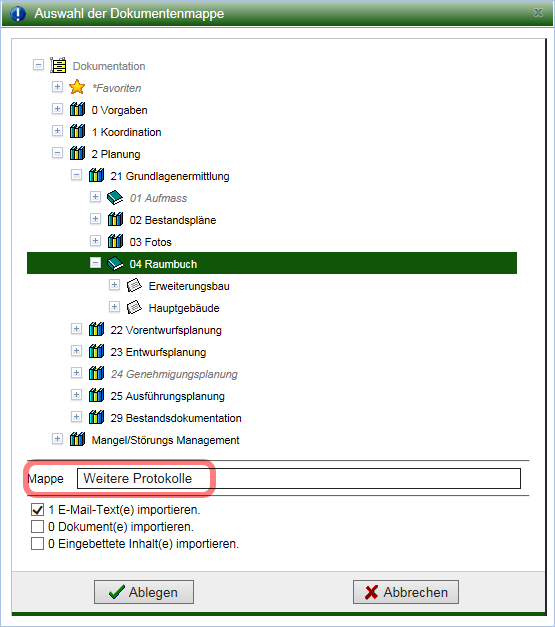The height and width of the screenshot is (627, 555).
Task: Click the notepad icon next to Erweiterungsbau
Action: 134,285
